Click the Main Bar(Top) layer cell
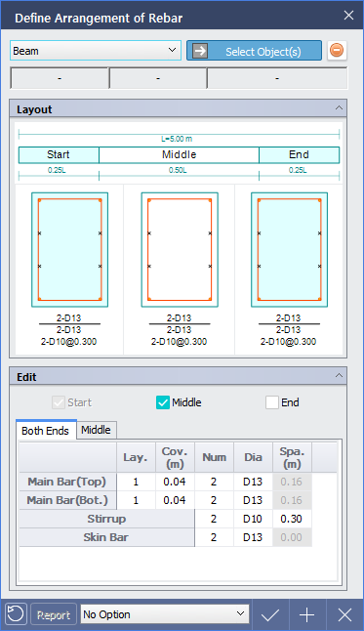 point(136,482)
